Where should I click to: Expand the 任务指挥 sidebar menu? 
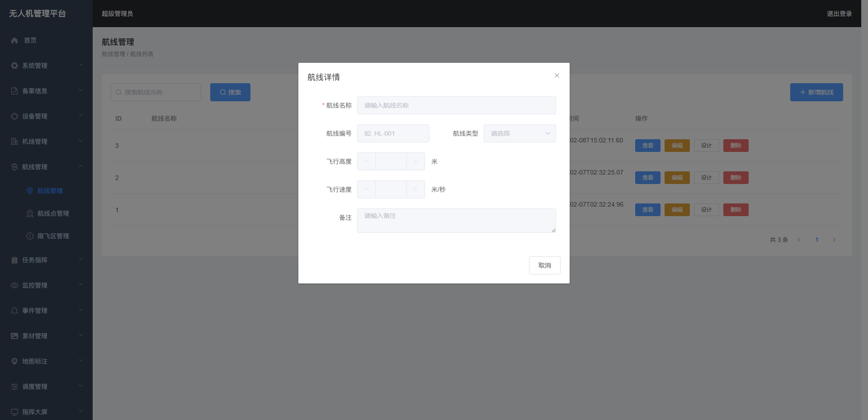pos(46,260)
